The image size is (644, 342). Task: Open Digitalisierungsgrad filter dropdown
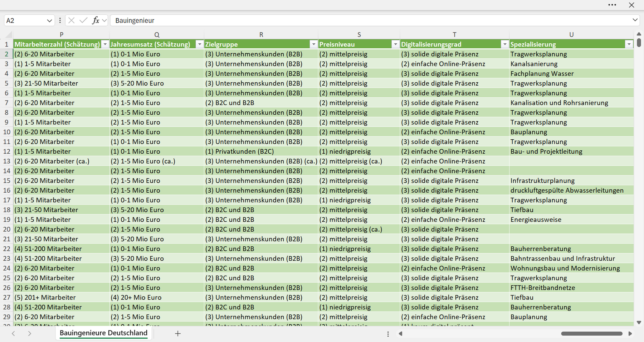[x=504, y=44]
